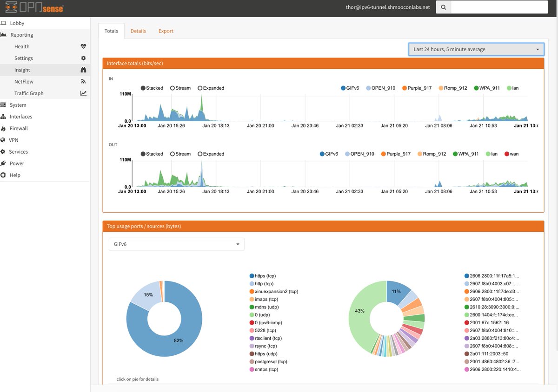
Task: Click the Traffic Graph line-chart icon
Action: click(x=83, y=93)
